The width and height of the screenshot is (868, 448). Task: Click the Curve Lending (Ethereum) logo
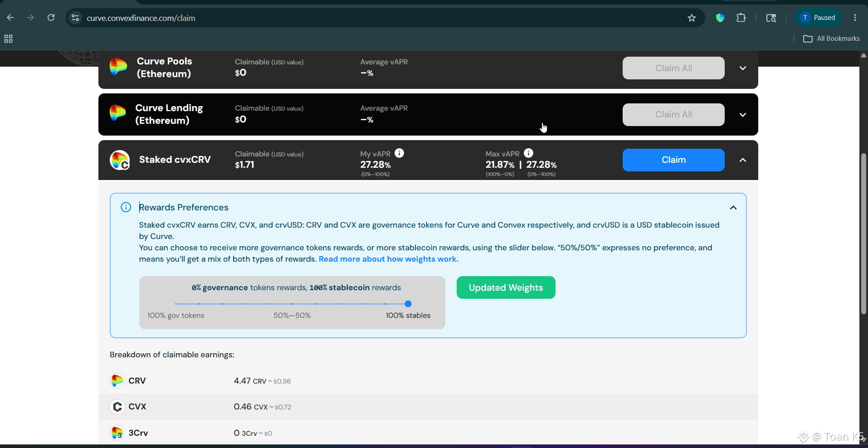[117, 113]
